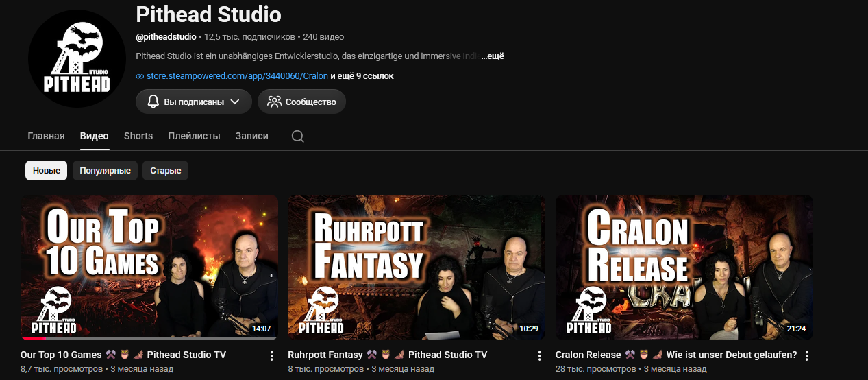Image resolution: width=868 pixels, height=380 pixels.
Task: Open the Сообщество community button
Action: pos(301,102)
